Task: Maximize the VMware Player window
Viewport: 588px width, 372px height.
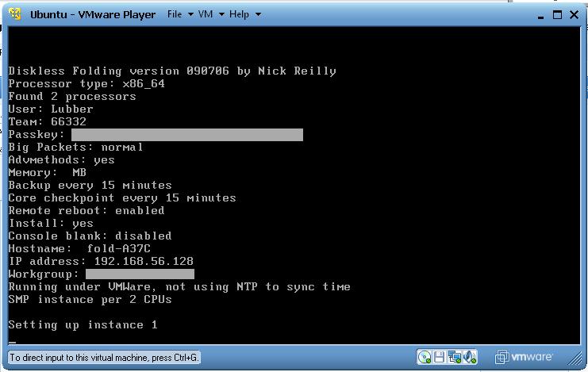Action: pyautogui.click(x=557, y=14)
